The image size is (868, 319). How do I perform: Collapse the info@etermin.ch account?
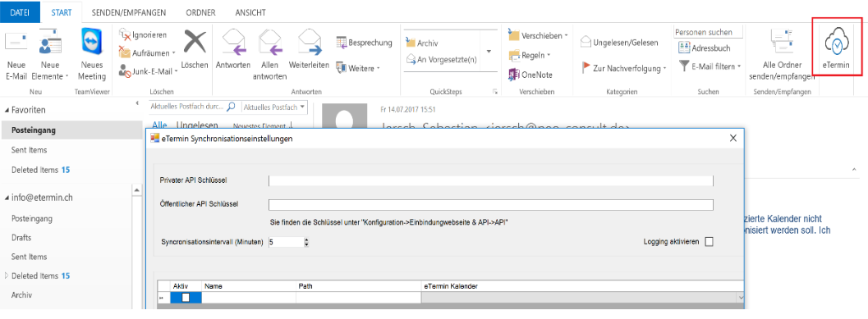[6, 198]
